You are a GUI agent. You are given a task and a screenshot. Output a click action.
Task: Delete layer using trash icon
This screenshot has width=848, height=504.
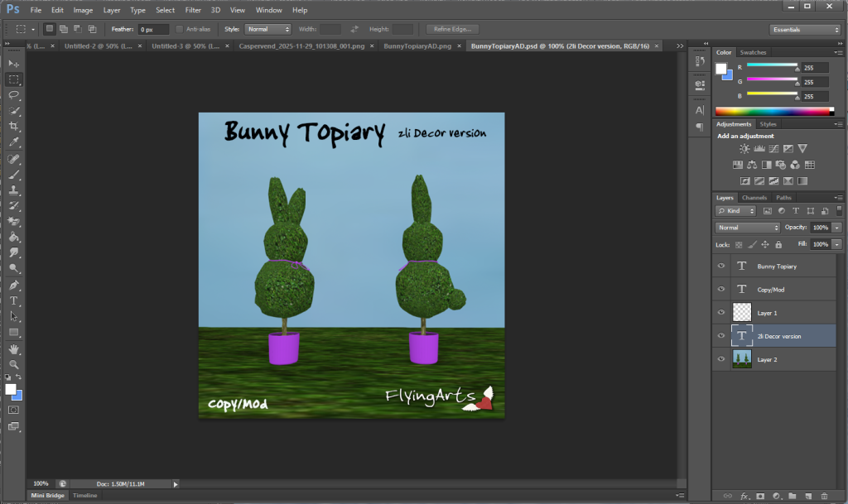[x=823, y=496]
